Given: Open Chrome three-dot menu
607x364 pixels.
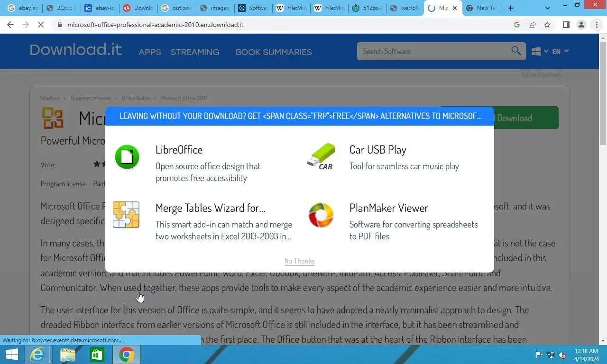Looking at the screenshot, I should click(x=597, y=25).
